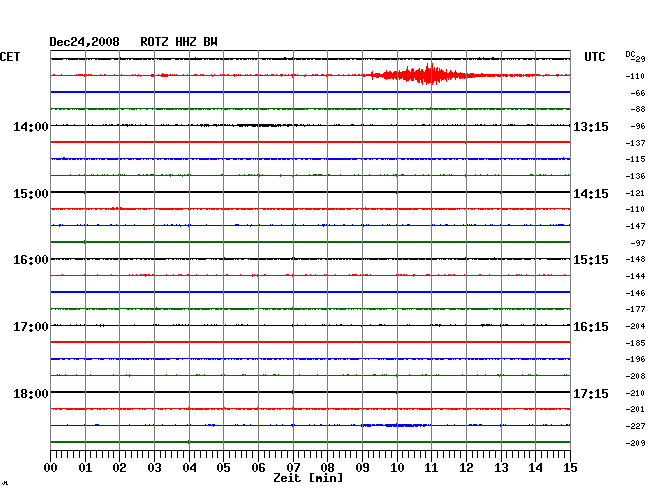Click the 14:00 CET time label
Screen dimensions: 650x494
[x=31, y=126]
